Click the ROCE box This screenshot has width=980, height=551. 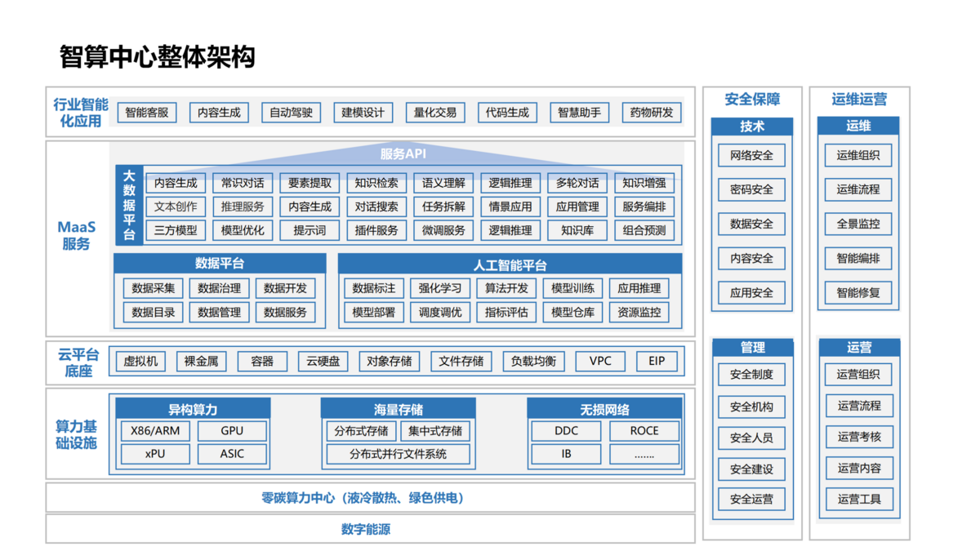coord(644,431)
